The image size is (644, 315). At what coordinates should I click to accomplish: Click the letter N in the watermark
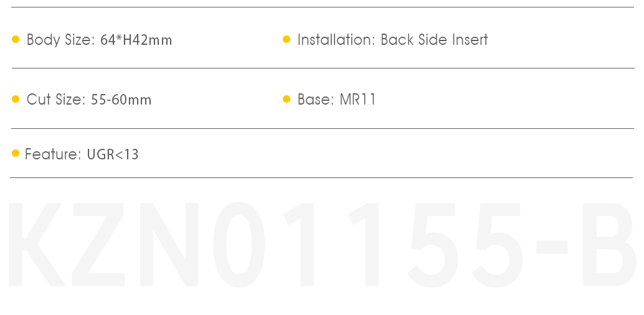click(169, 245)
